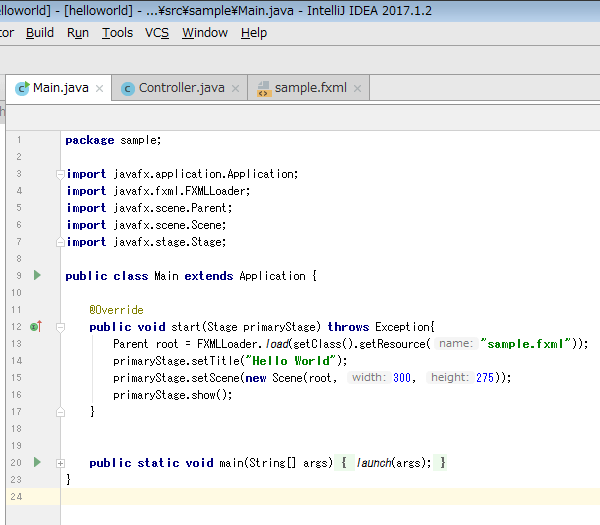This screenshot has height=525, width=600.
Task: Collapse imports using the line 7 fold marker
Action: (60, 242)
